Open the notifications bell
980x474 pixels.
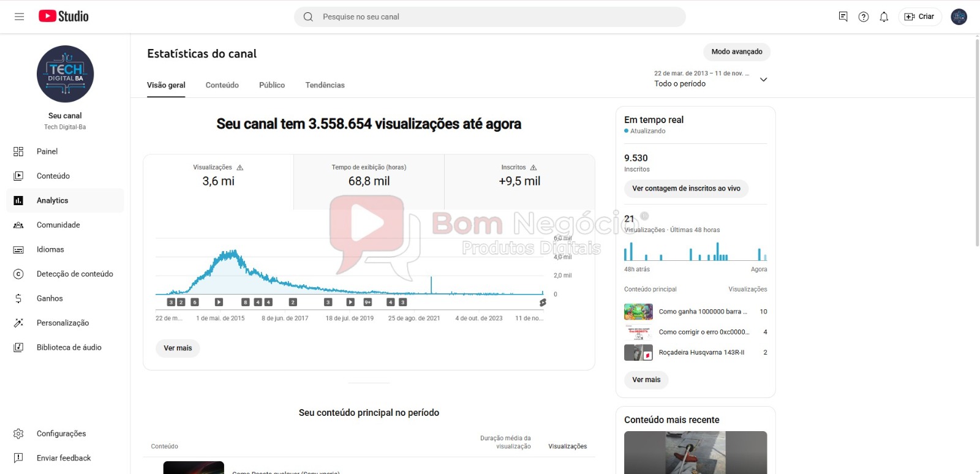click(884, 17)
